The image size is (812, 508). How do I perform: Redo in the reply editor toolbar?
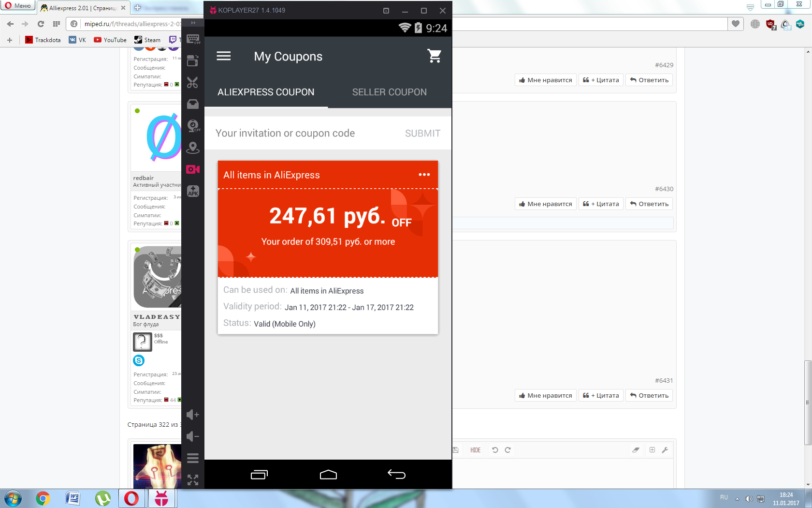click(x=508, y=450)
